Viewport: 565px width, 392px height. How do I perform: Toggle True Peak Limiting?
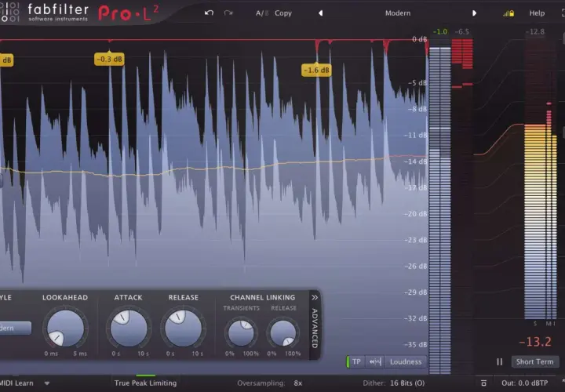146,383
